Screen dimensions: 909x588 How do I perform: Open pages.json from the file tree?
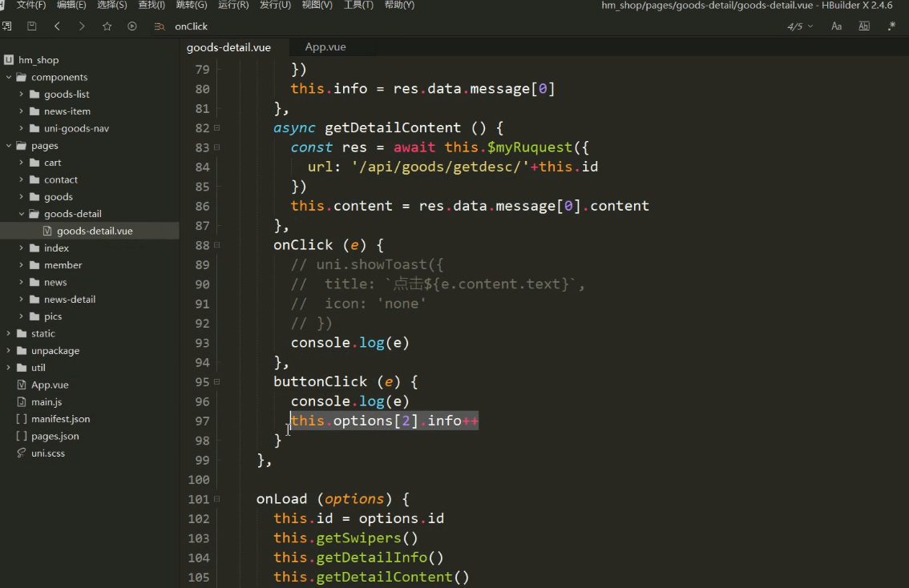point(55,437)
